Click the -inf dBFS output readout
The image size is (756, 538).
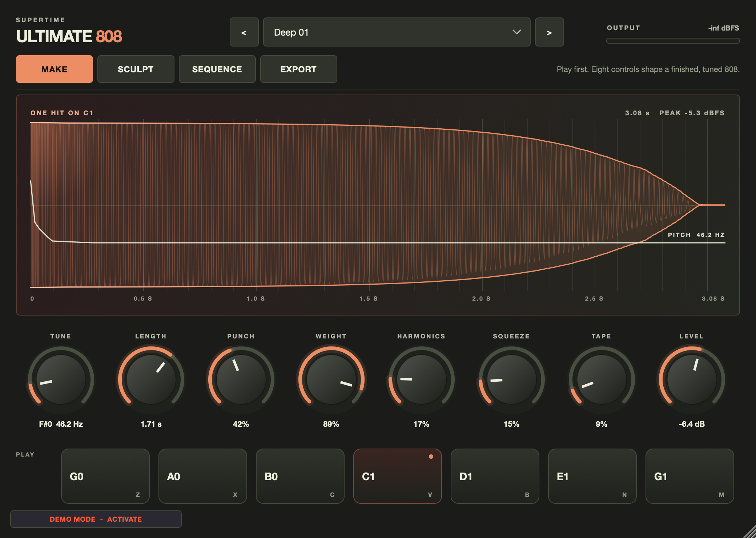click(723, 28)
